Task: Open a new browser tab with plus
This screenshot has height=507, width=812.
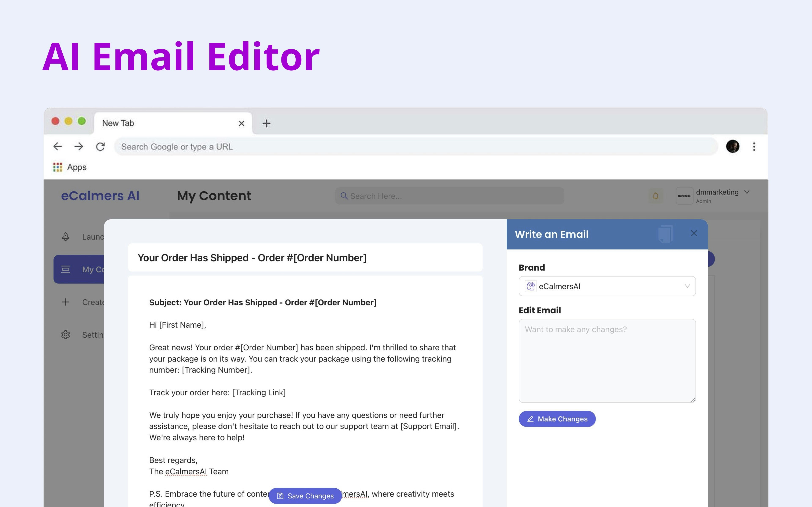Action: point(266,123)
